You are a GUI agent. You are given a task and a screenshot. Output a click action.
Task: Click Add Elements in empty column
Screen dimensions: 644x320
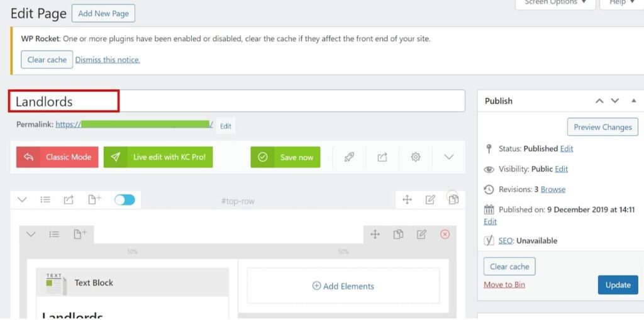click(343, 286)
